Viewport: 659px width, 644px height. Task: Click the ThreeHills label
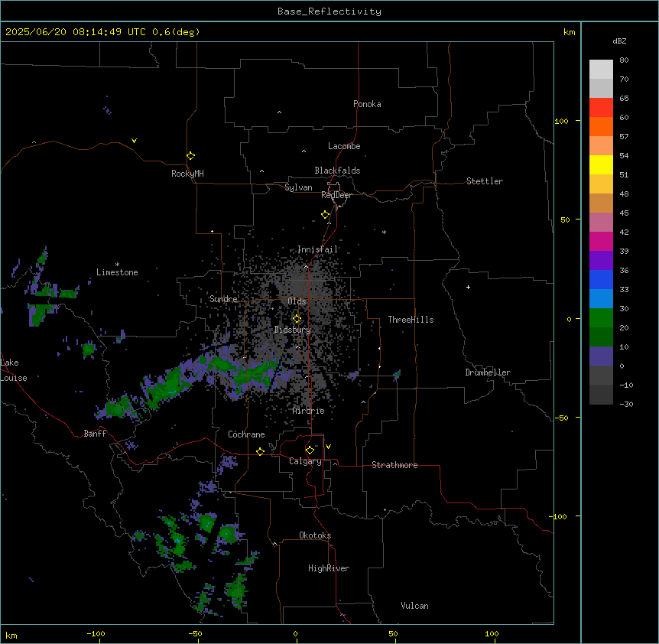pos(411,320)
